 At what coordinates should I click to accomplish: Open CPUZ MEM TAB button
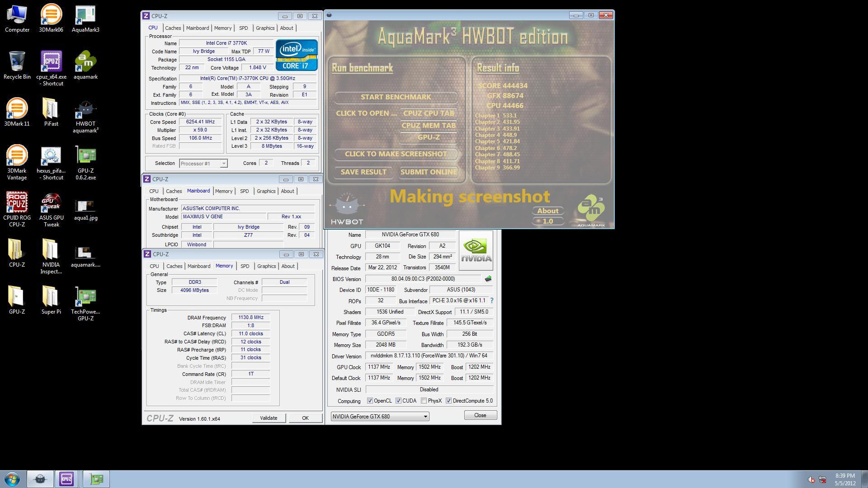429,126
